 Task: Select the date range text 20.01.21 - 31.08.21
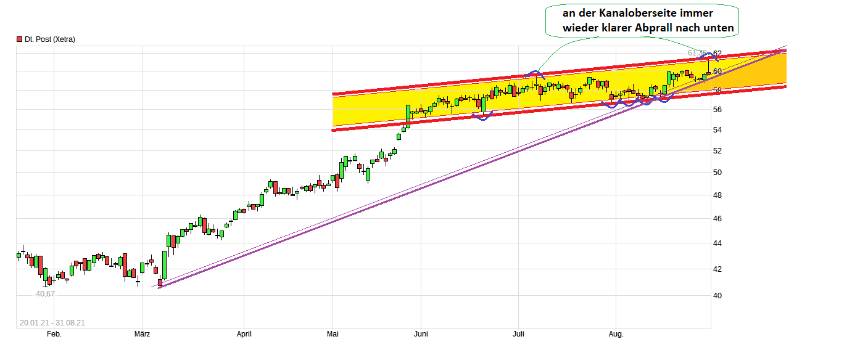(52, 322)
